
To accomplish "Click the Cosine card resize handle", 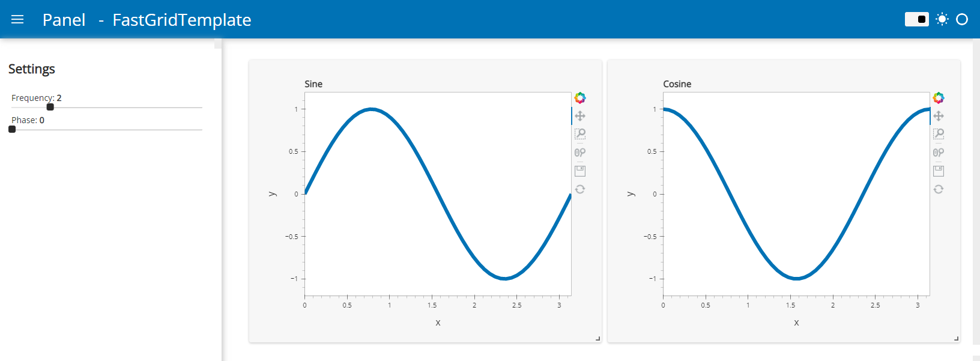I will click(956, 339).
